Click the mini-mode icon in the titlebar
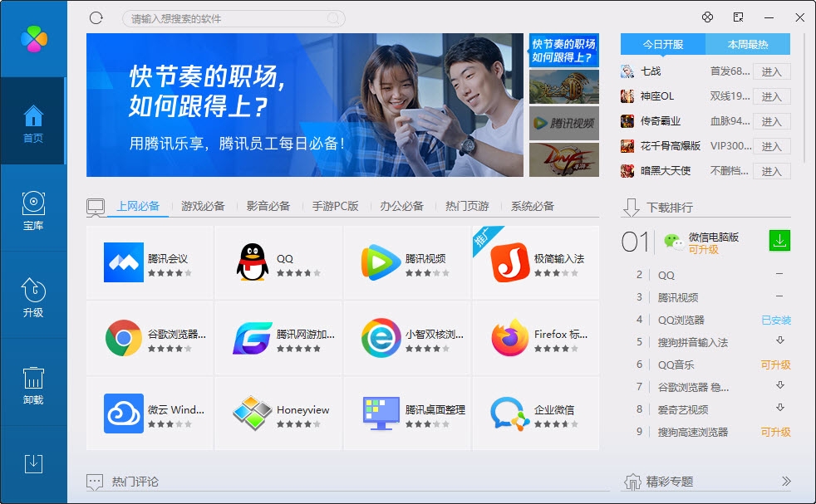Viewport: 816px width, 504px height. pyautogui.click(x=736, y=17)
